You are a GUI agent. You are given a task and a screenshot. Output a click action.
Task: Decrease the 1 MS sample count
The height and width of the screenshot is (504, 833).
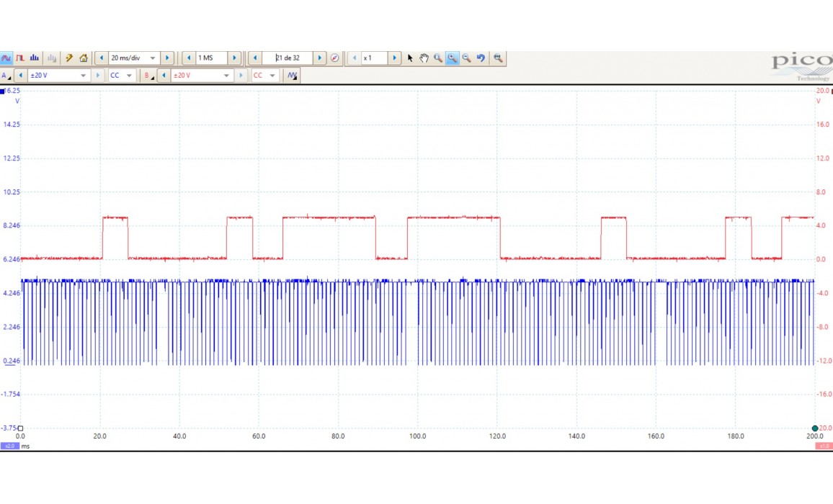coord(189,58)
